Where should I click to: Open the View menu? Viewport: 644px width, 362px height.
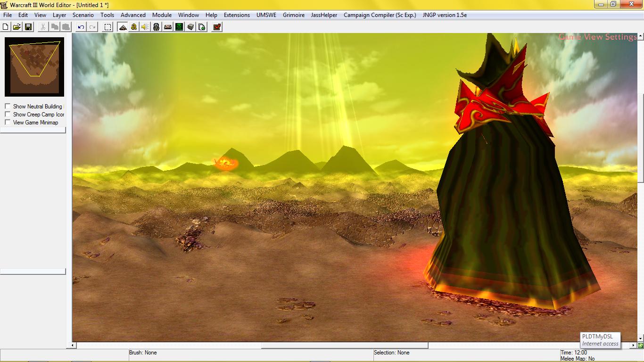tap(40, 15)
